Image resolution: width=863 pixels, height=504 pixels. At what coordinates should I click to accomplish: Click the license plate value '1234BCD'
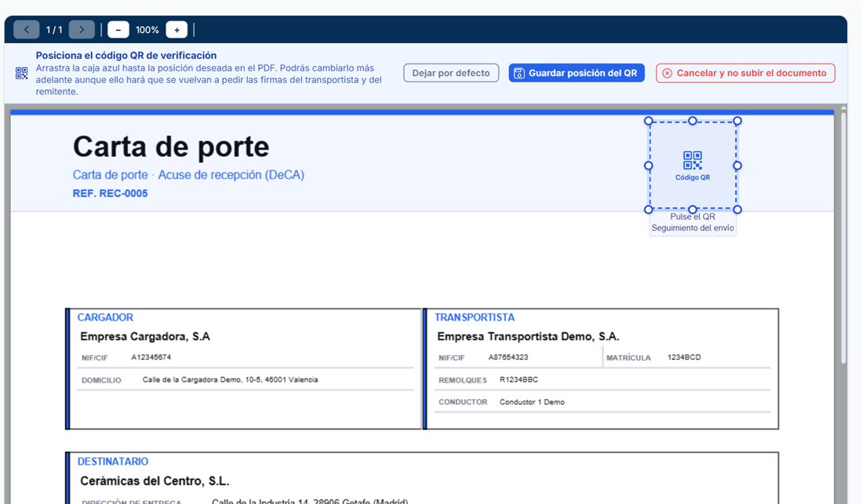click(684, 357)
